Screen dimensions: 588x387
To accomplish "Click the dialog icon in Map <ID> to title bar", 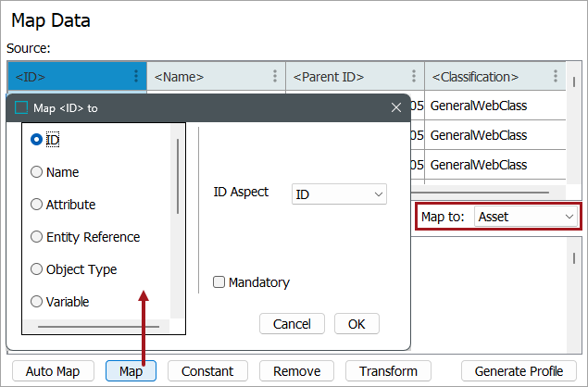I will pos(21,107).
